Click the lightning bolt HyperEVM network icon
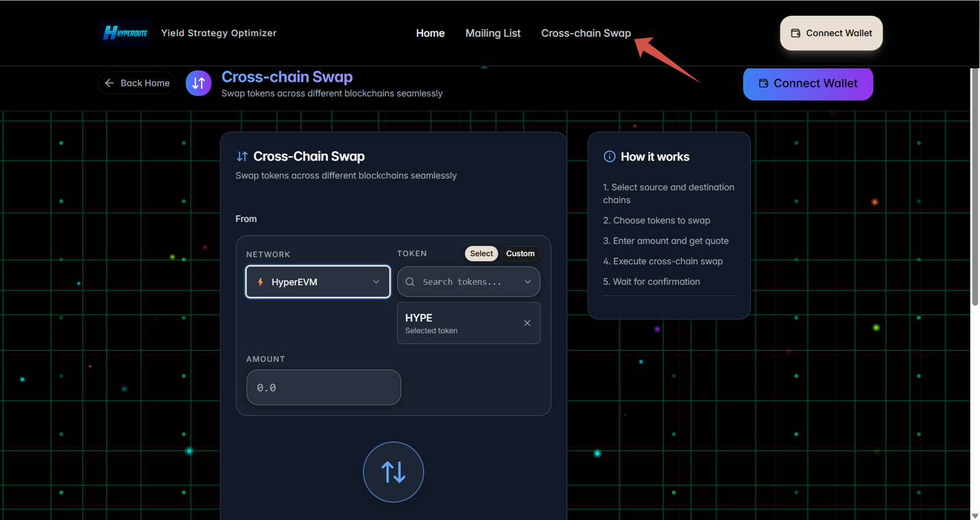The height and width of the screenshot is (520, 980). tap(260, 282)
